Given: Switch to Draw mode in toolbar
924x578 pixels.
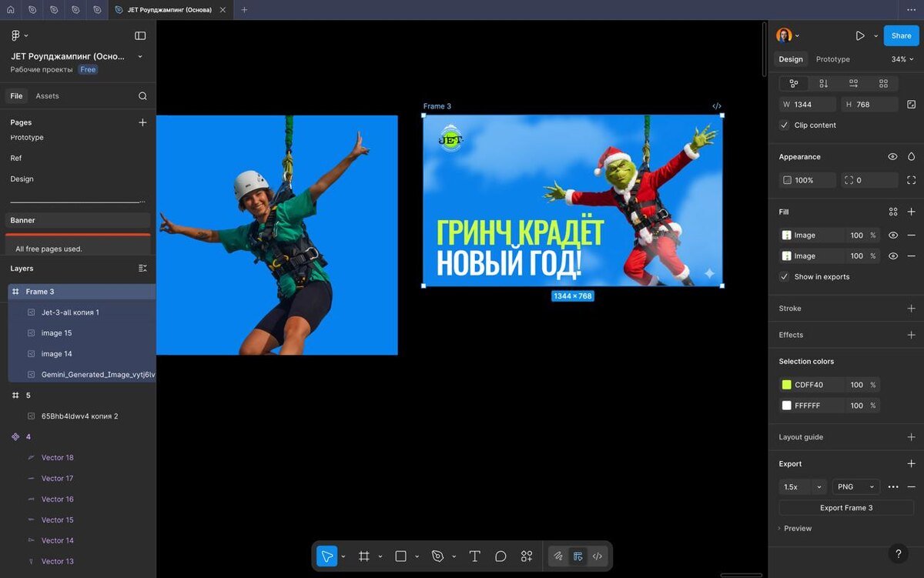Looking at the screenshot, I should point(558,556).
